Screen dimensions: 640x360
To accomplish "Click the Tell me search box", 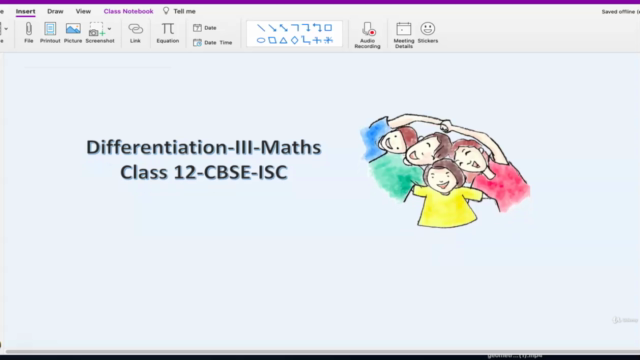I will coord(179,11).
